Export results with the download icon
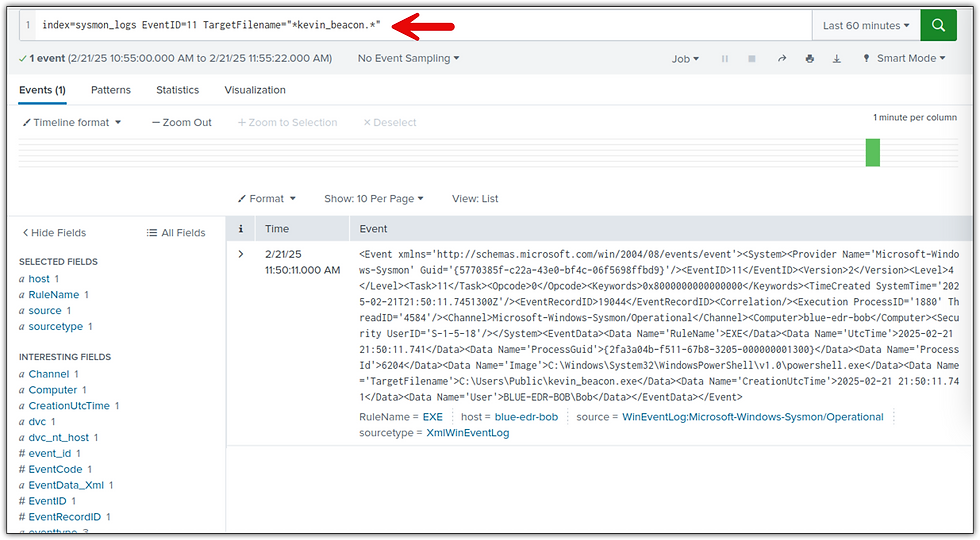This screenshot has width=980, height=540. (837, 59)
